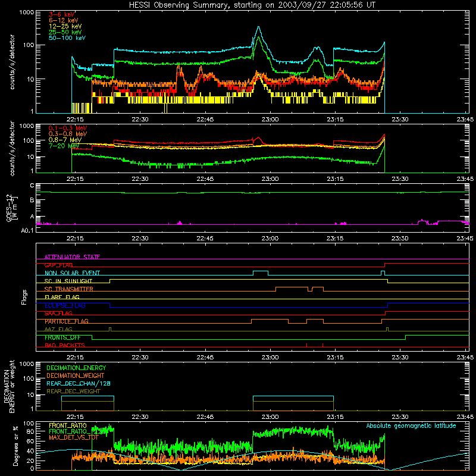This screenshot has height=476, width=476.
Task: Select the BAD_PACKETS flag label
Action: 65,345
